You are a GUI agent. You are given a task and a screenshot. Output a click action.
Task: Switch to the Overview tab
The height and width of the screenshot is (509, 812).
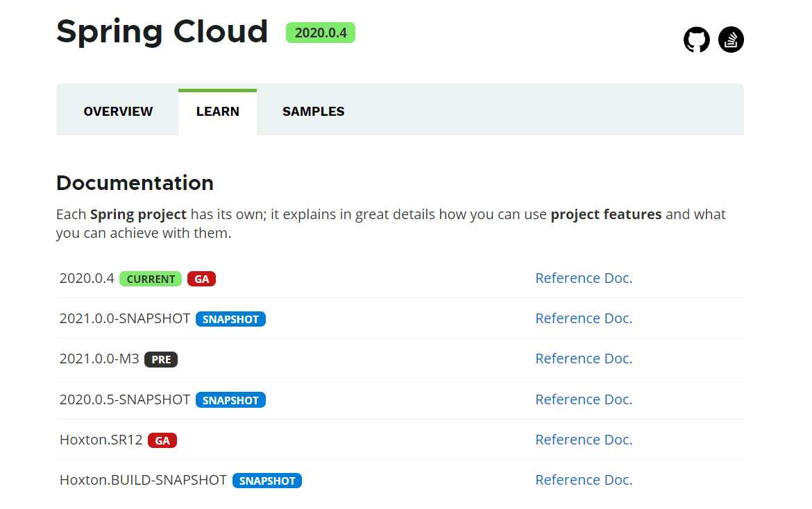coord(118,111)
